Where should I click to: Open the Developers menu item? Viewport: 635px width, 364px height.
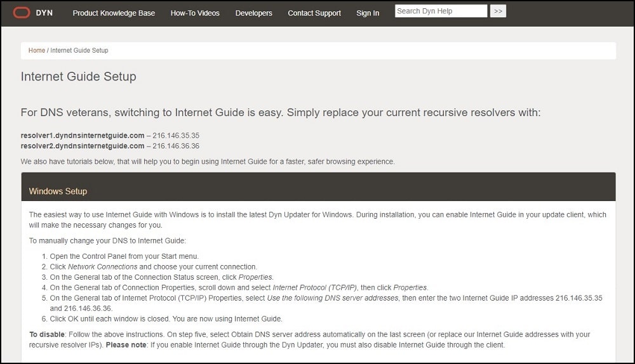253,13
